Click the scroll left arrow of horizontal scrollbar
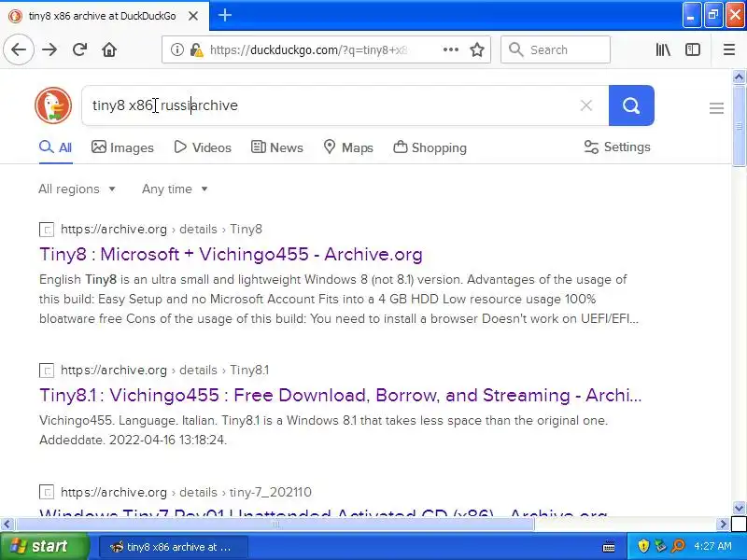Screen dimensions: 747x560 click(7, 525)
